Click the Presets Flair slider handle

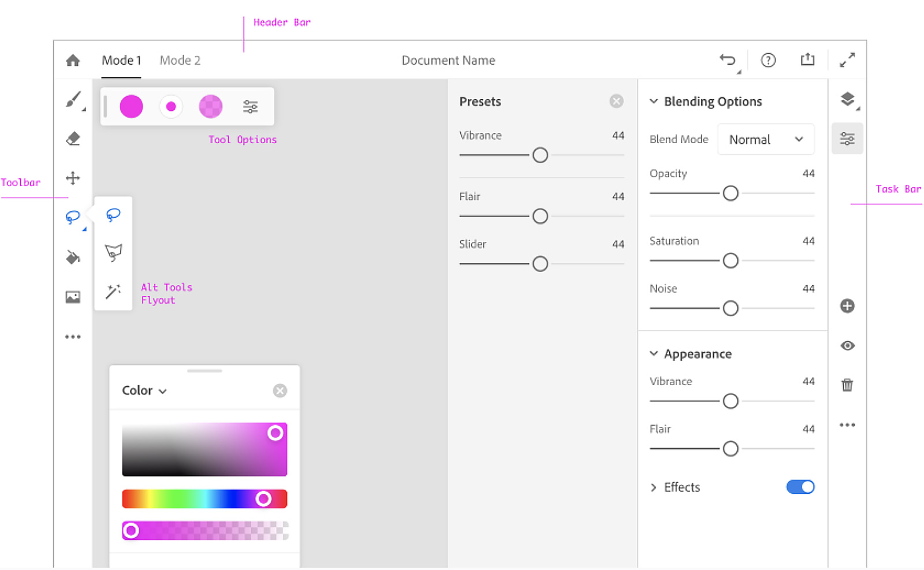coord(540,216)
